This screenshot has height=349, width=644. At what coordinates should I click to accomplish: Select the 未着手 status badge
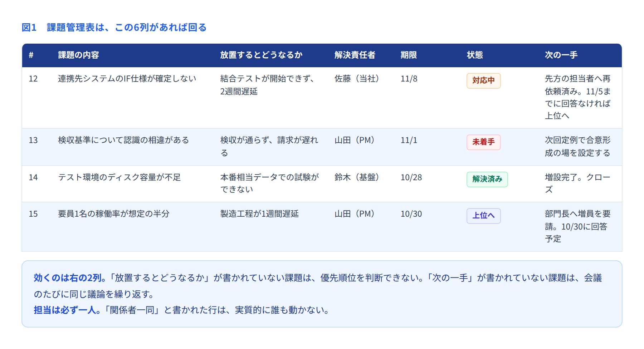coord(483,142)
